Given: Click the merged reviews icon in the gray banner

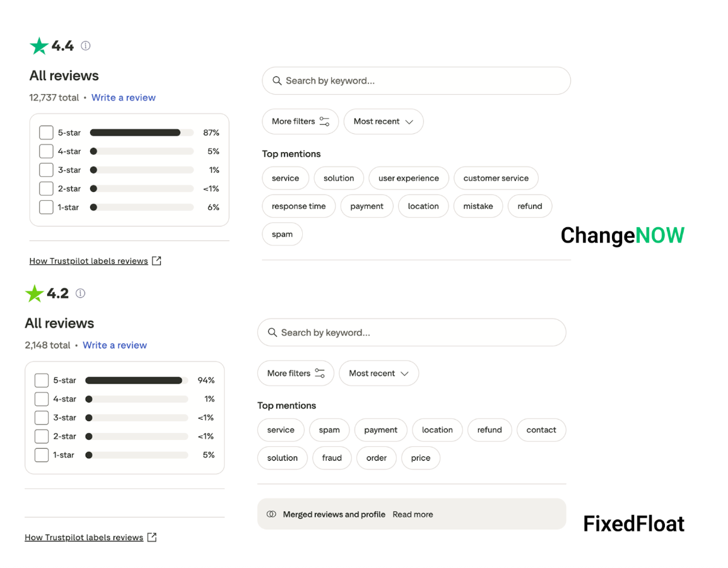Looking at the screenshot, I should click(x=272, y=514).
